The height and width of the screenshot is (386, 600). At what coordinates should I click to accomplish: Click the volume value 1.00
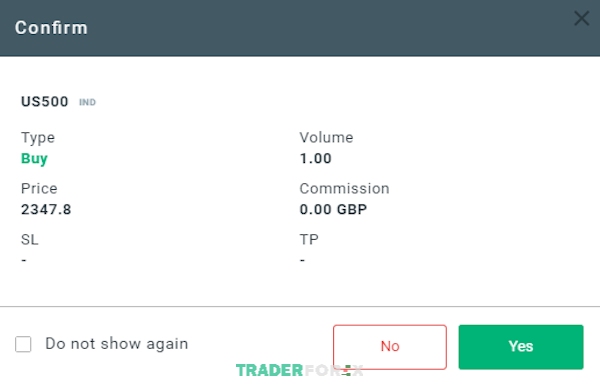point(315,158)
